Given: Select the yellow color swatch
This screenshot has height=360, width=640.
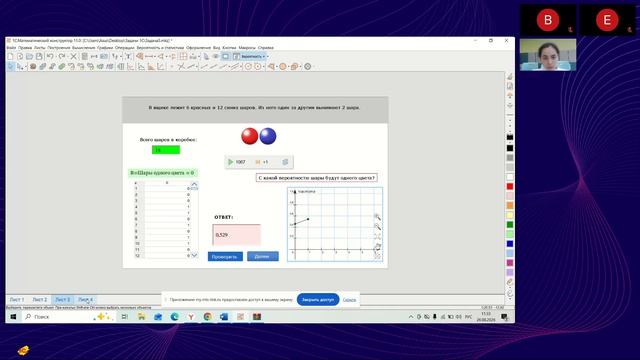Looking at the screenshot, I should [510, 215].
